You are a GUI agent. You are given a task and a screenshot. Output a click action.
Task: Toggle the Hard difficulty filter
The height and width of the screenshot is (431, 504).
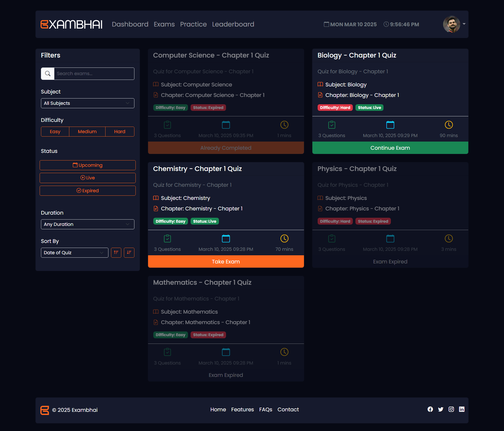[120, 132]
